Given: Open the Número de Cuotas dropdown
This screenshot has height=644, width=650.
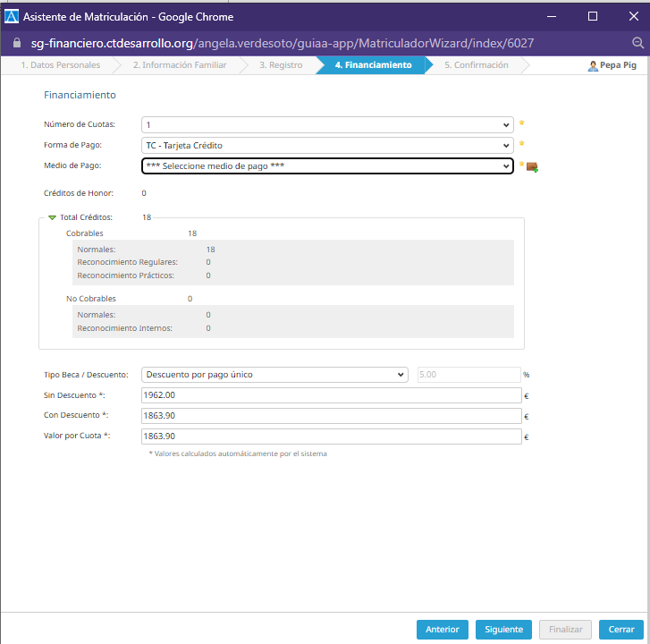Looking at the screenshot, I should [x=327, y=125].
